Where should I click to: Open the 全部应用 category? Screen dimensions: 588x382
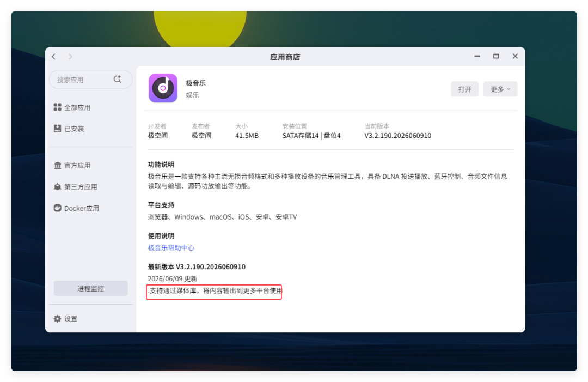click(x=77, y=108)
